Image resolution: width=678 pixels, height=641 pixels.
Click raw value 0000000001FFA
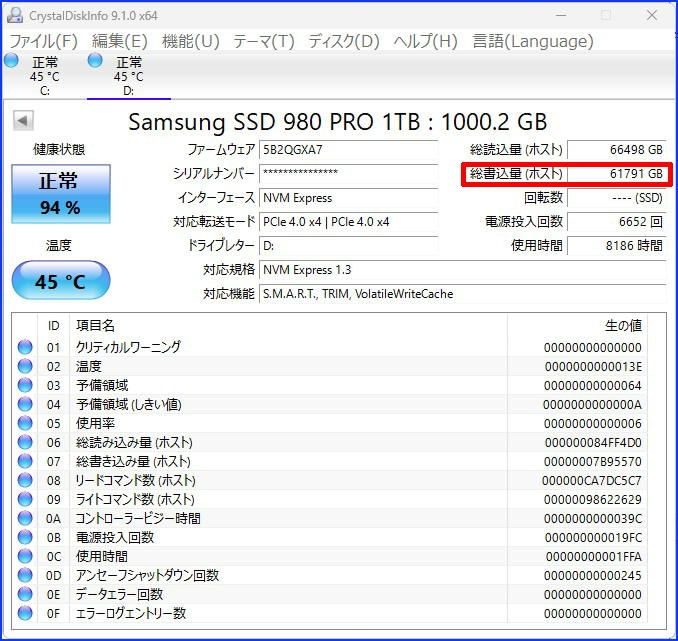[594, 557]
